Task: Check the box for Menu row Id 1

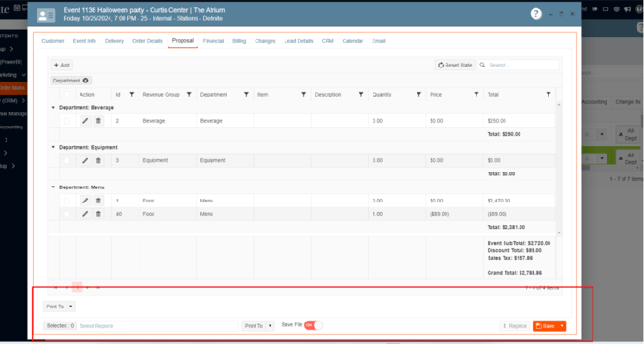Action: [x=66, y=201]
